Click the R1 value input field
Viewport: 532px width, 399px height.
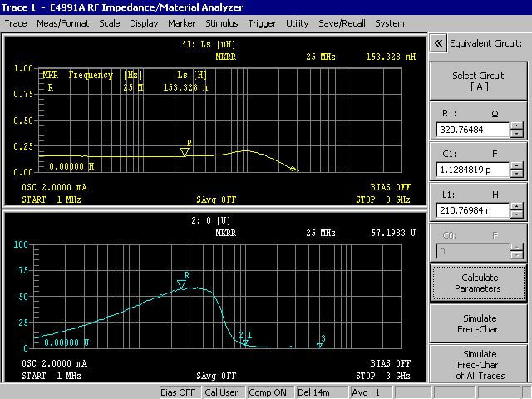point(472,130)
